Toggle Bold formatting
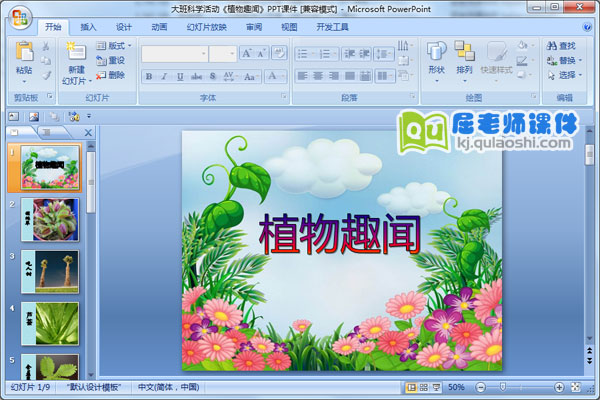This screenshot has width=600, height=400. (x=149, y=76)
